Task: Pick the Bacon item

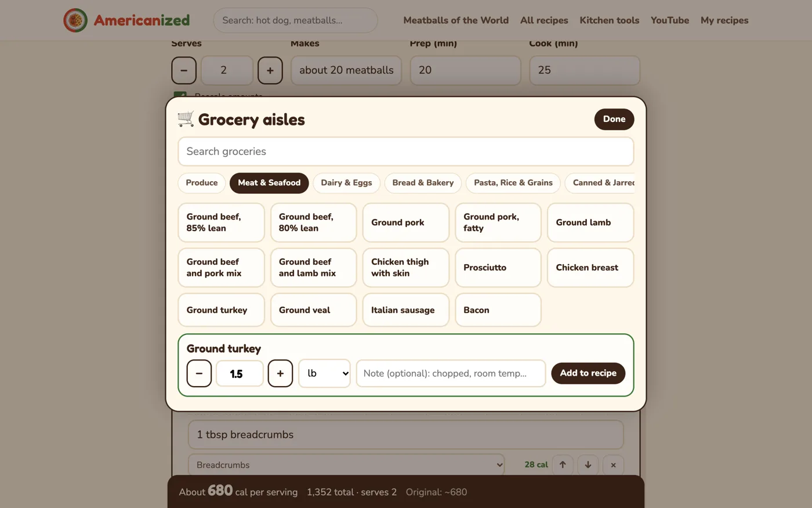Action: pyautogui.click(x=498, y=310)
